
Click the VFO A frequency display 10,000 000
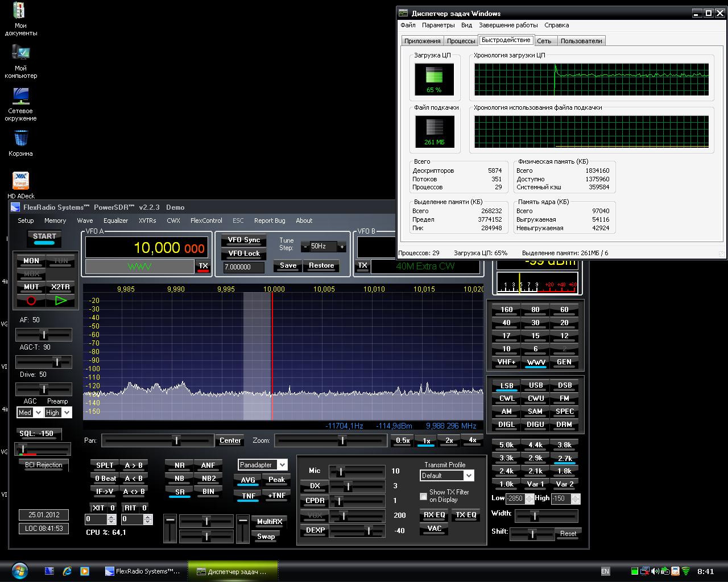click(x=146, y=247)
